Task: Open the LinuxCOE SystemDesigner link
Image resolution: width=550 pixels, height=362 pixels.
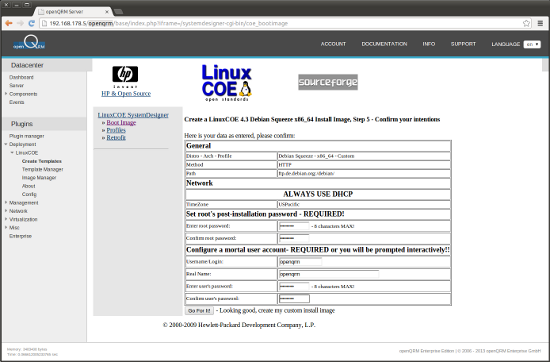Action: (133, 115)
